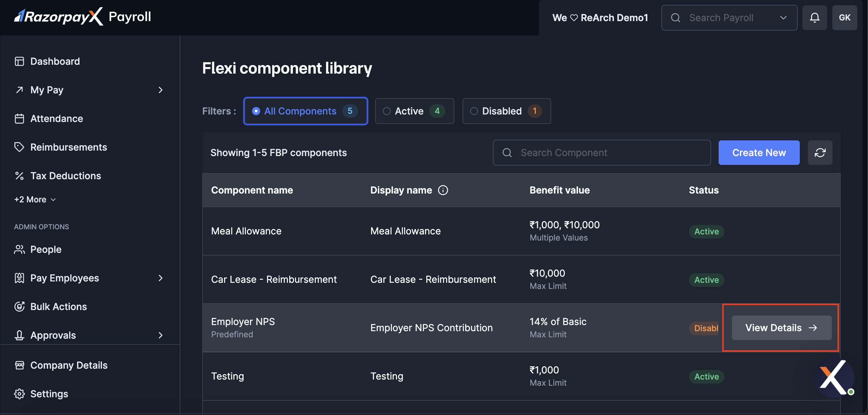Click the Settings gear icon
The image size is (868, 415).
pyautogui.click(x=19, y=394)
